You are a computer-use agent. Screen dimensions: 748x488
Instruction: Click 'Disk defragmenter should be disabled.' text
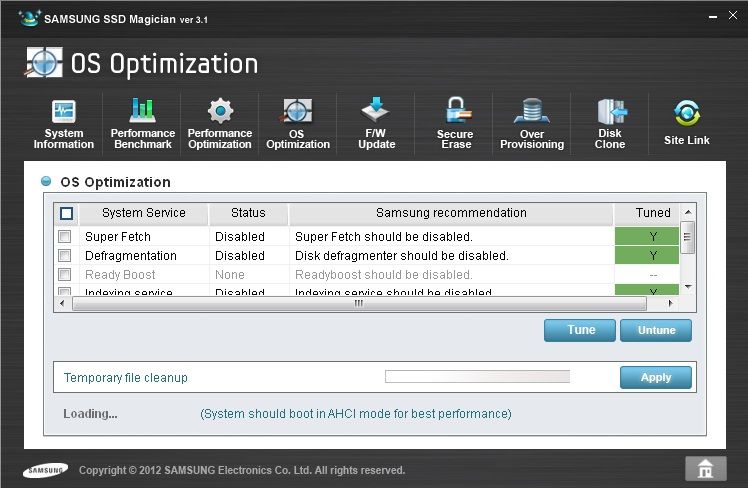click(402, 256)
